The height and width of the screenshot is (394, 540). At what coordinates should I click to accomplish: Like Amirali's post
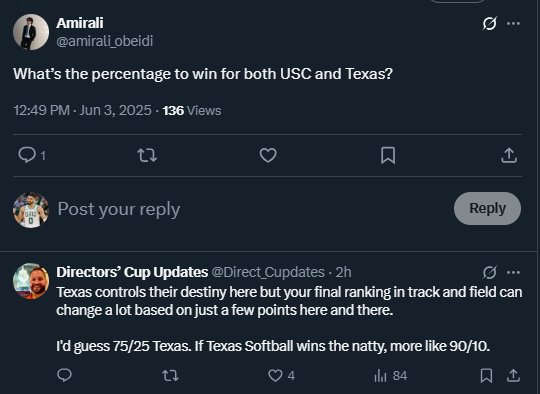[x=268, y=155]
